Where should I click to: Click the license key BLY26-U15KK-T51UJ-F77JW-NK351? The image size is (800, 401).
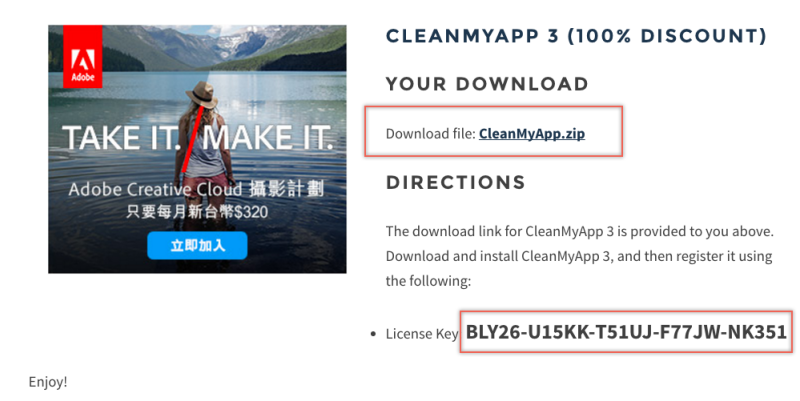tap(626, 332)
